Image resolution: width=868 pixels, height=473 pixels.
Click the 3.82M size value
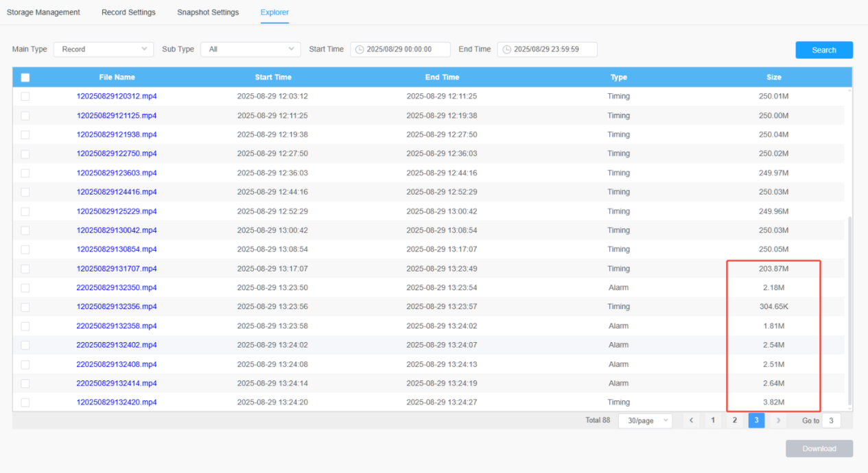774,402
